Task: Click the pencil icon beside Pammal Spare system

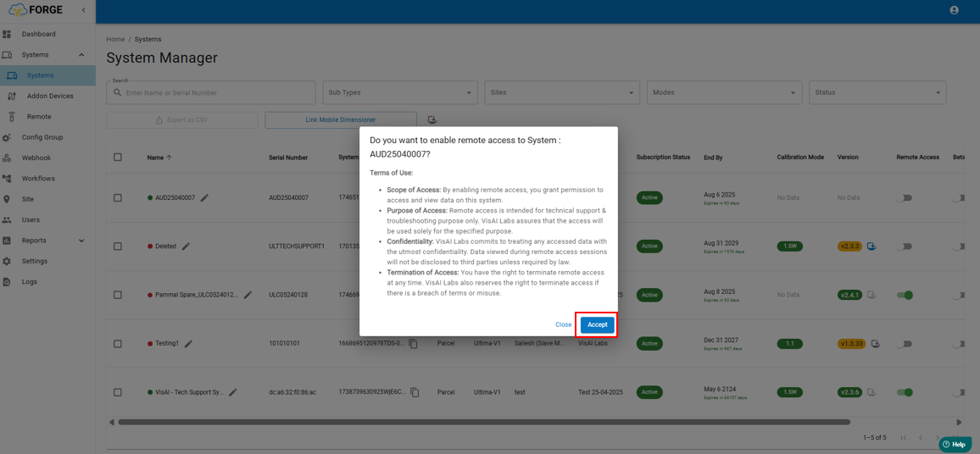Action: [248, 295]
